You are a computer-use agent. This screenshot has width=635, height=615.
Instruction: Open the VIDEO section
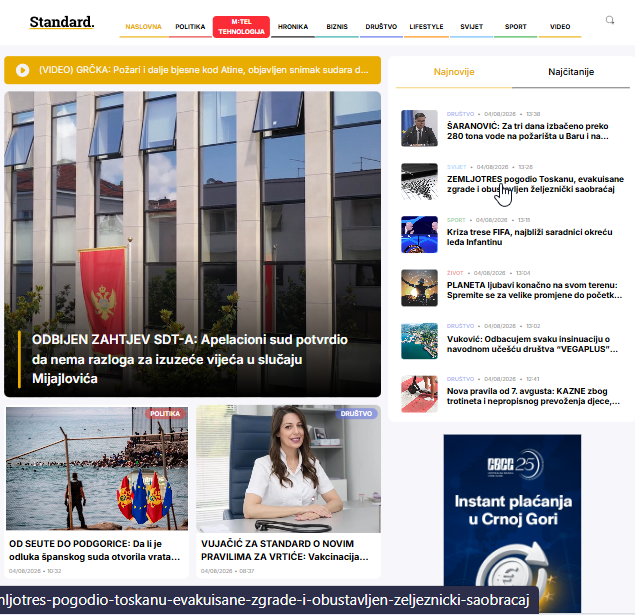coord(560,27)
